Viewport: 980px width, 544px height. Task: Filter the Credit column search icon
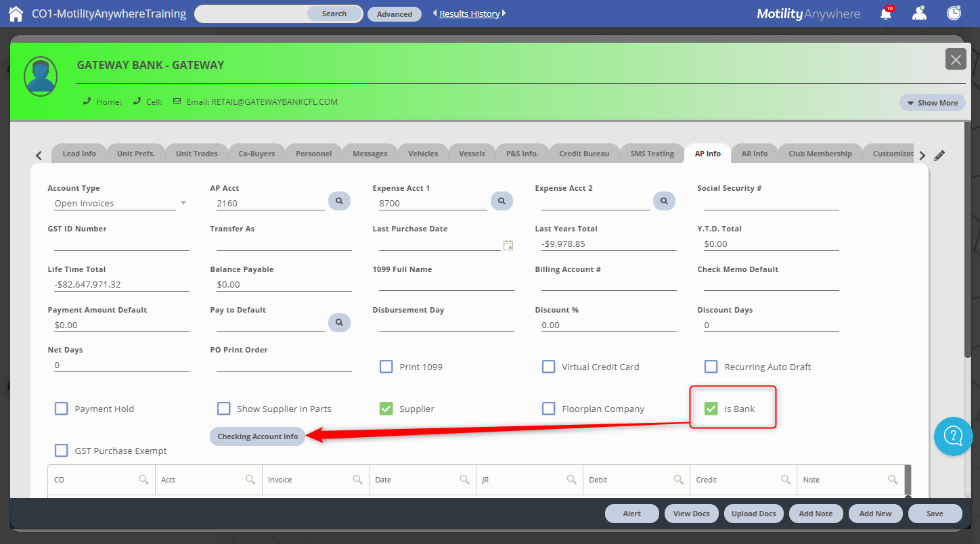[785, 479]
